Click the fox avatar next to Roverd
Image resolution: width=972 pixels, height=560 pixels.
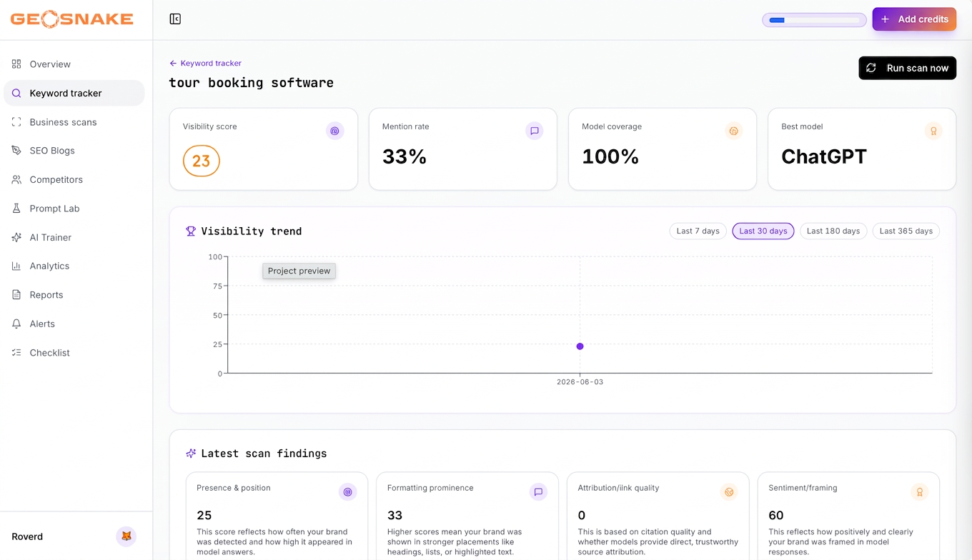tap(126, 536)
